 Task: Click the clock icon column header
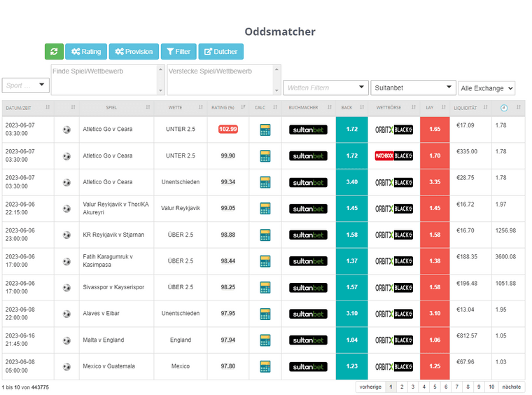[x=504, y=108]
